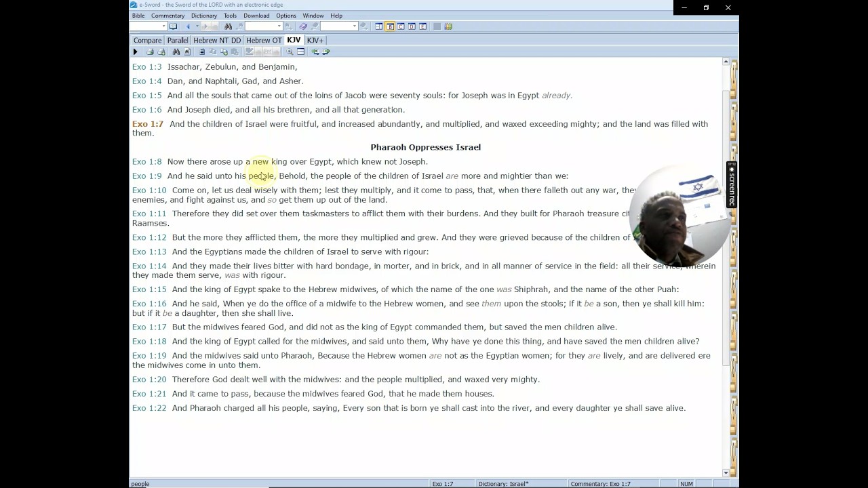Screen dimensions: 868x488
Task: Toggle the D (Dictionary) pane layout button
Action: pyautogui.click(x=412, y=26)
